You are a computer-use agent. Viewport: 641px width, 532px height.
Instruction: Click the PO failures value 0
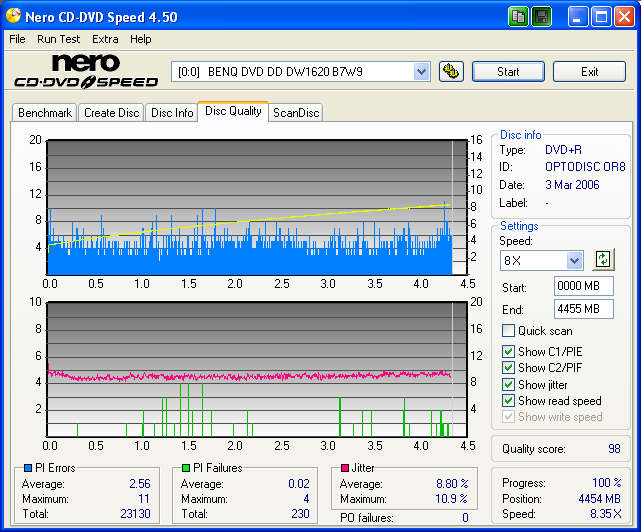(465, 518)
